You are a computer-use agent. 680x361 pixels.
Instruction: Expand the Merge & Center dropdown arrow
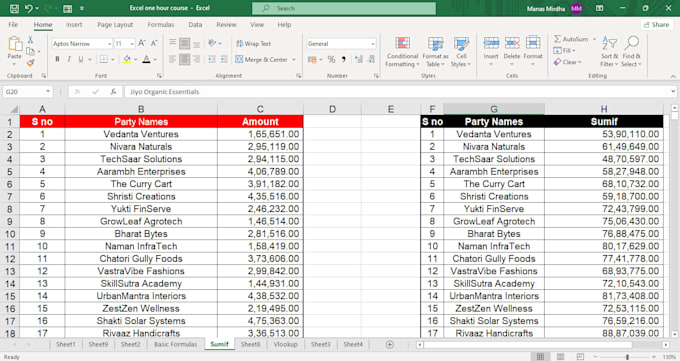tap(294, 59)
